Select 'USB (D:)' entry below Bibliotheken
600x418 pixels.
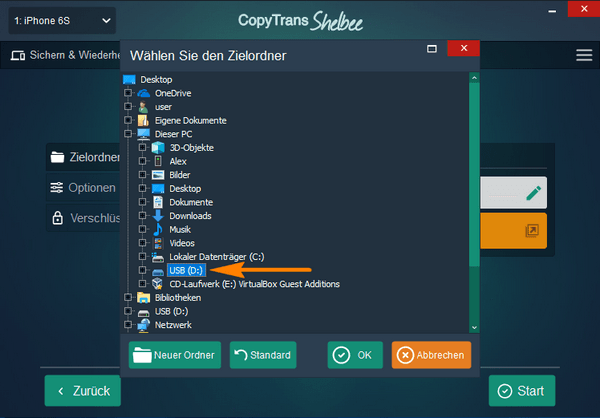[171, 311]
